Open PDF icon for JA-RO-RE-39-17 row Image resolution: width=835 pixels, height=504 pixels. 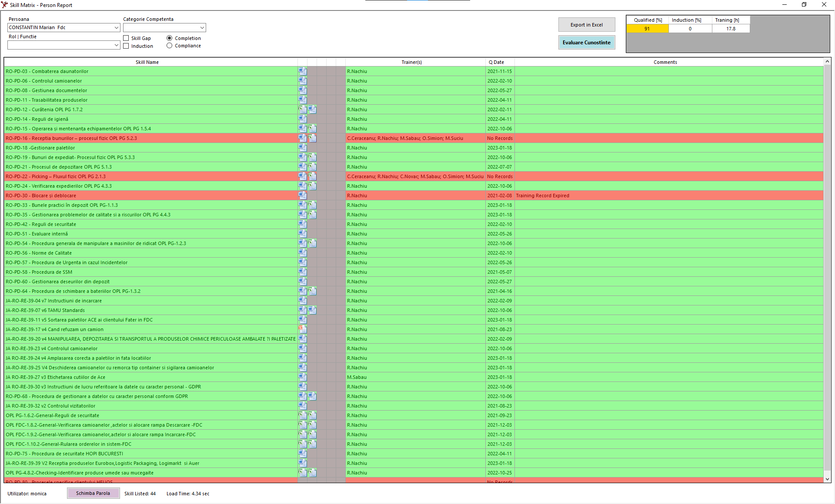click(303, 329)
